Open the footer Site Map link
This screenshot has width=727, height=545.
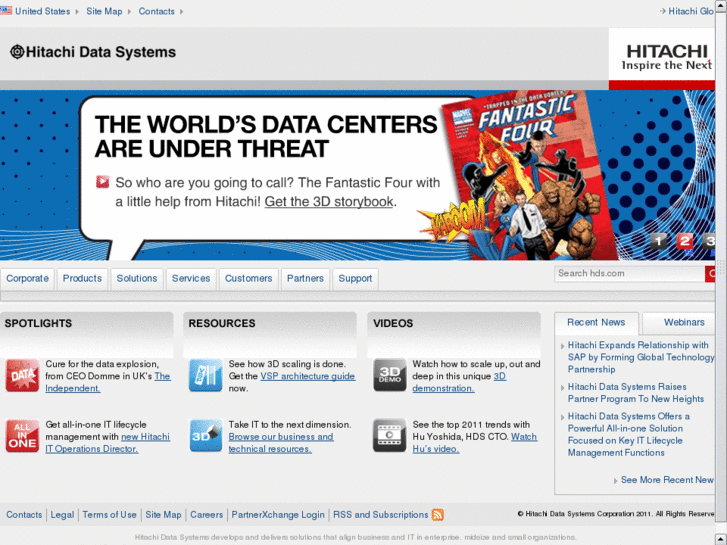click(x=163, y=515)
